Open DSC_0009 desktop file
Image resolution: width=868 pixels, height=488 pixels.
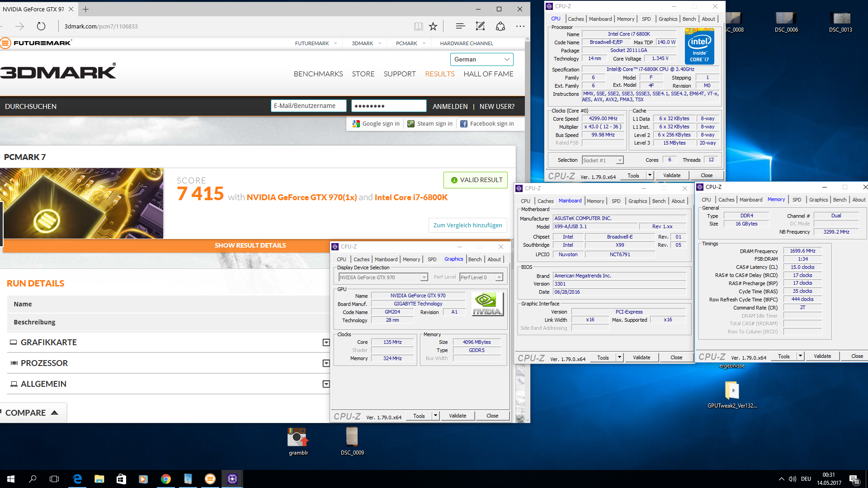point(352,441)
